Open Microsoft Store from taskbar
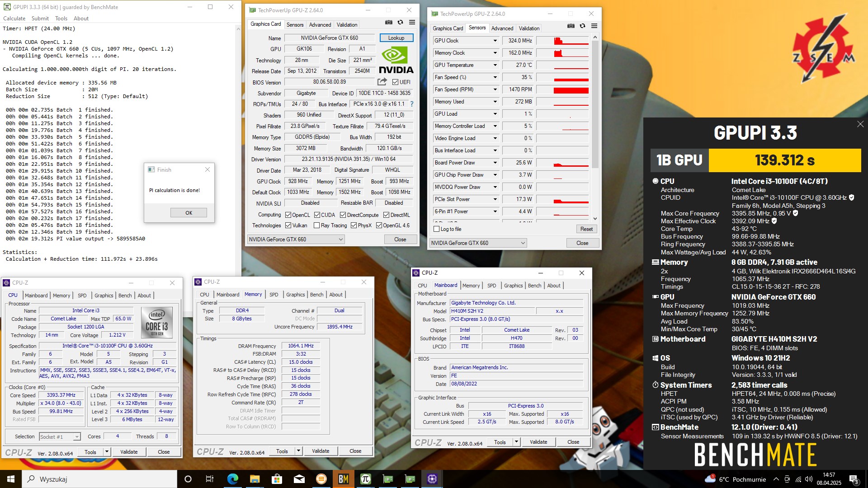Image resolution: width=868 pixels, height=488 pixels. click(277, 479)
